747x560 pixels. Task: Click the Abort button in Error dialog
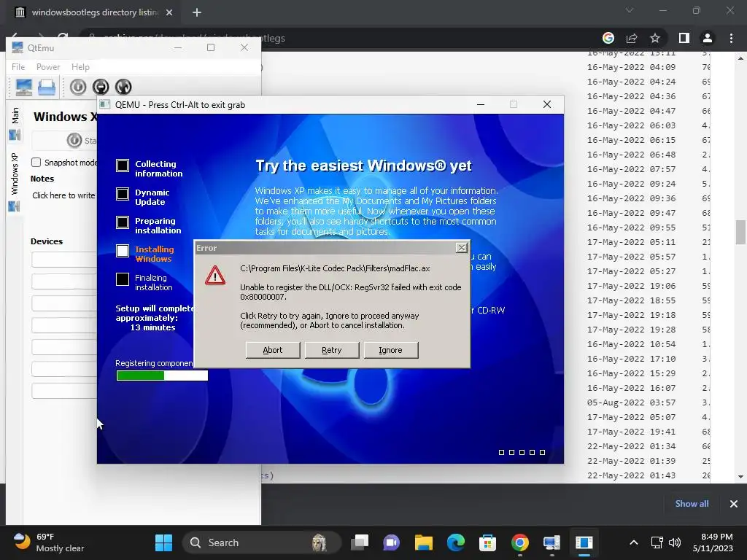pyautogui.click(x=273, y=350)
